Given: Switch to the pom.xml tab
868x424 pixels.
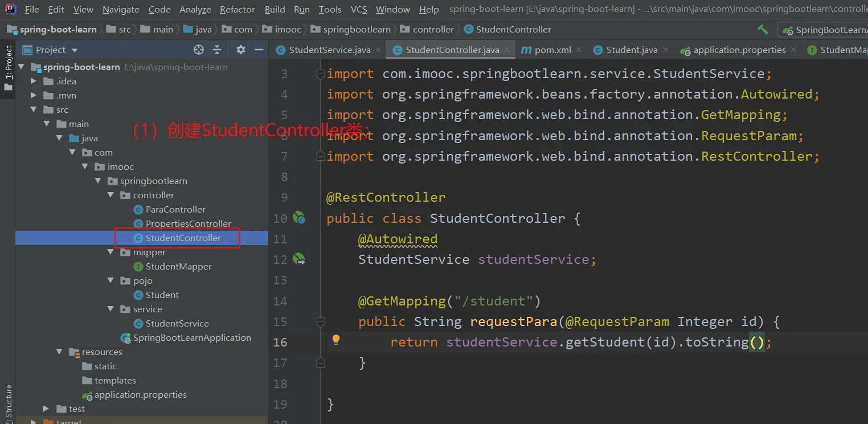Looking at the screenshot, I should click(x=552, y=50).
